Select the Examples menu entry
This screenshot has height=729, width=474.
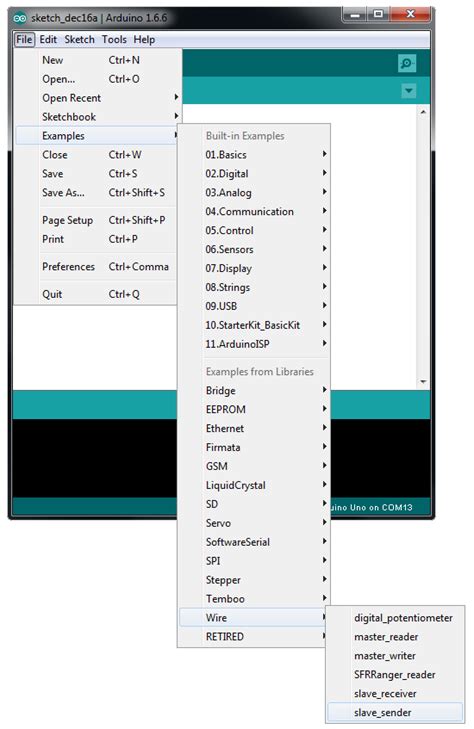pyautogui.click(x=97, y=136)
